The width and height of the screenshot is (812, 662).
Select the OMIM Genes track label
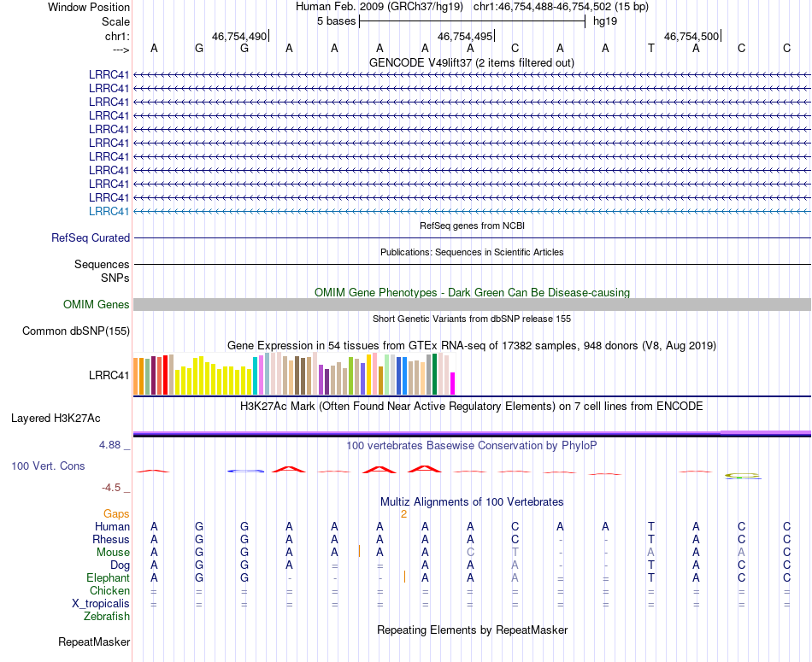(x=97, y=304)
